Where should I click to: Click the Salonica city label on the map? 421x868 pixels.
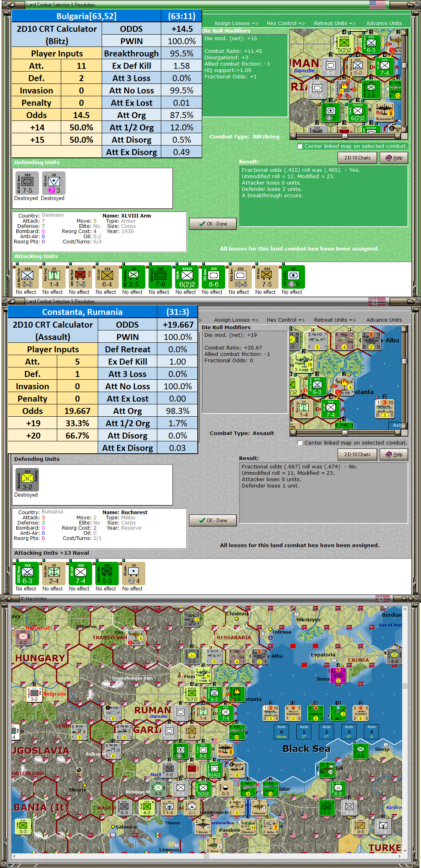(126, 827)
